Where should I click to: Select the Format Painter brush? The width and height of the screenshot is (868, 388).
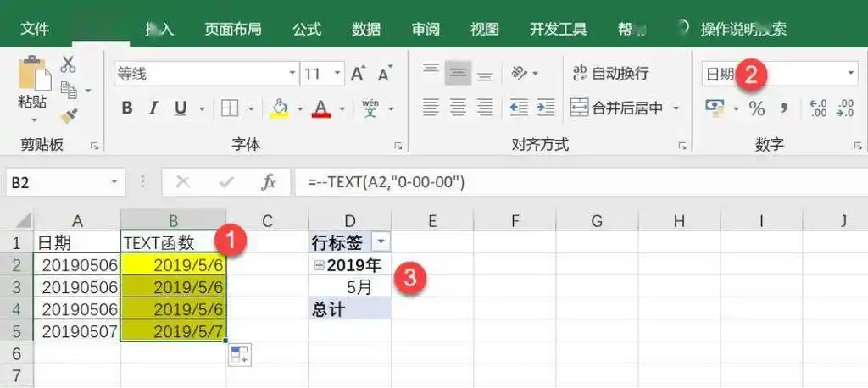coord(70,116)
